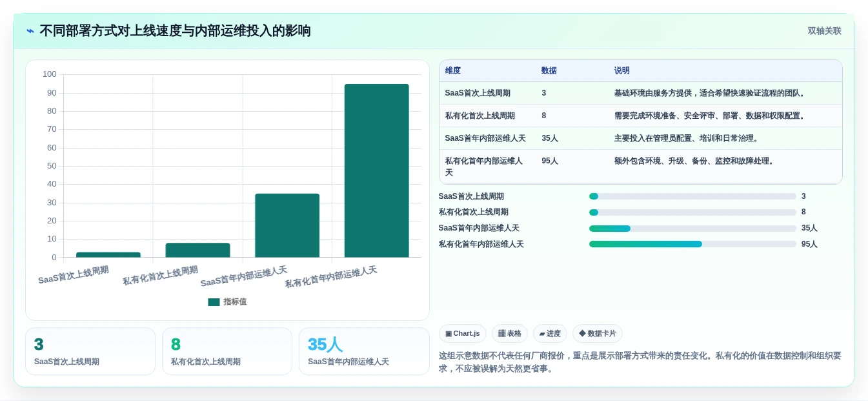Click the data card showing 35人
Image resolution: width=868 pixels, height=401 pixels.
364,351
